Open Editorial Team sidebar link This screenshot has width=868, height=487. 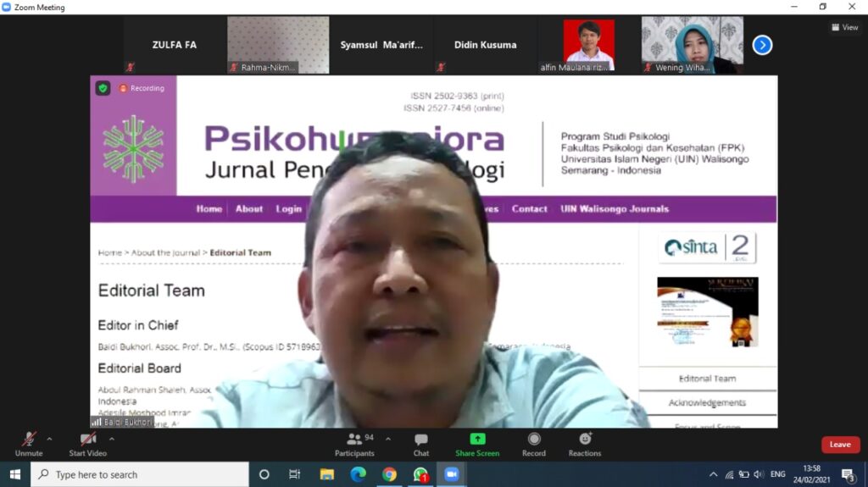(708, 379)
